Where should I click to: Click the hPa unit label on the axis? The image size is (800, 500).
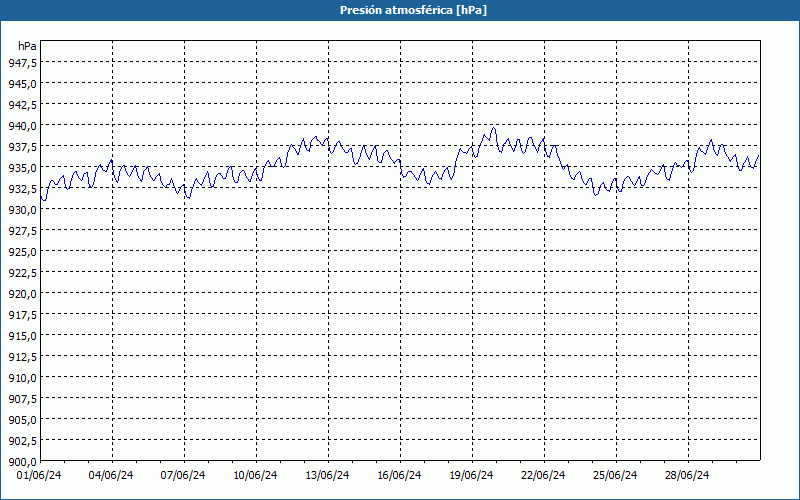(x=27, y=46)
